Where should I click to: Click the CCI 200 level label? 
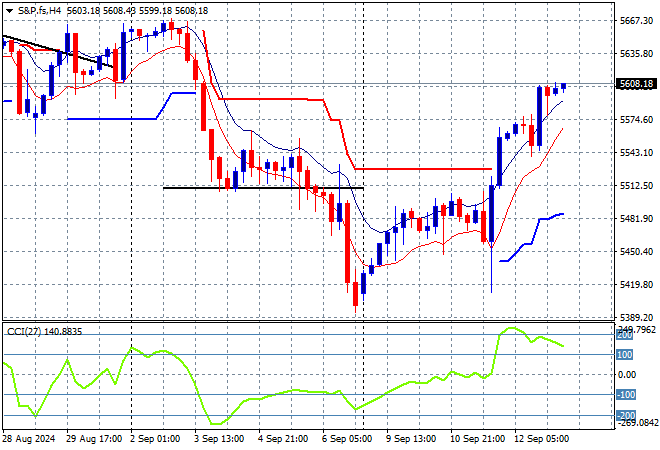coord(625,336)
